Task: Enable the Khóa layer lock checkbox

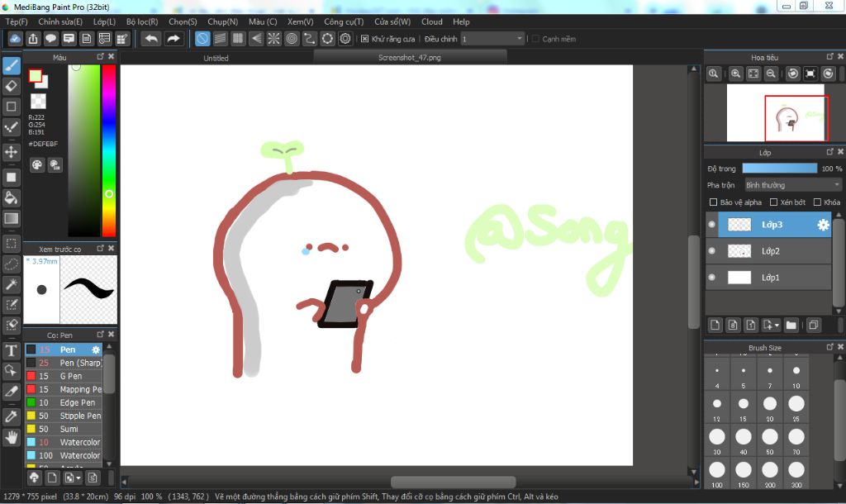Action: 817,202
